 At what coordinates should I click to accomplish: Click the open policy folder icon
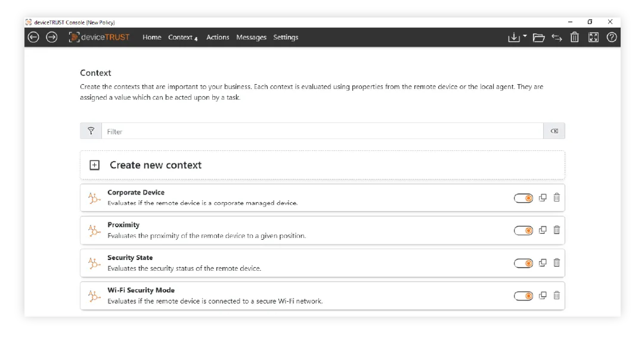pos(538,38)
